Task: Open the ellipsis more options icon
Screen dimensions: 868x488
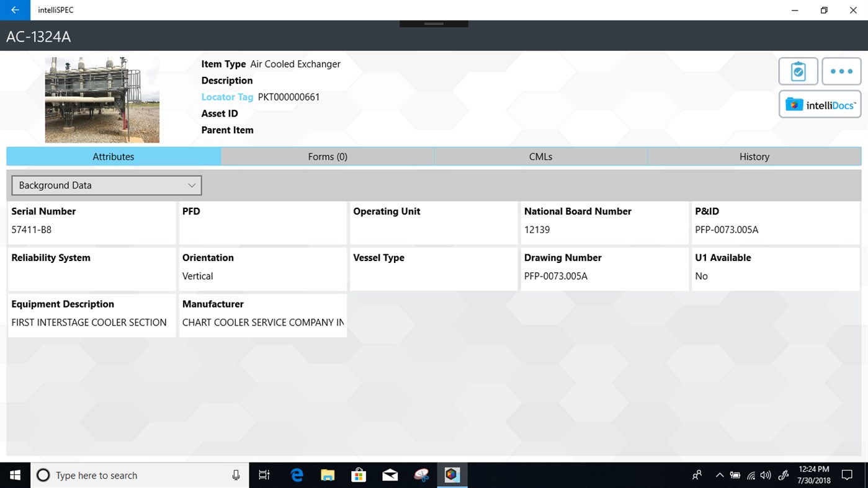Action: pos(841,71)
